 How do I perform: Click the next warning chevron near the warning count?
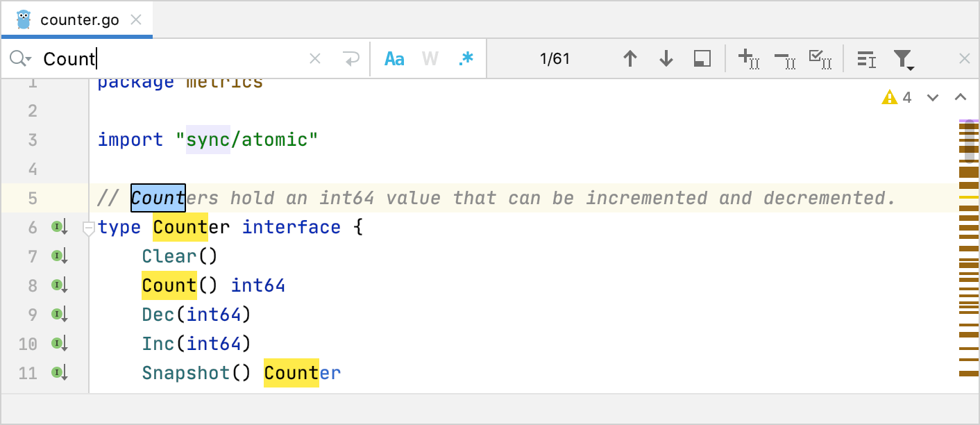point(933,98)
